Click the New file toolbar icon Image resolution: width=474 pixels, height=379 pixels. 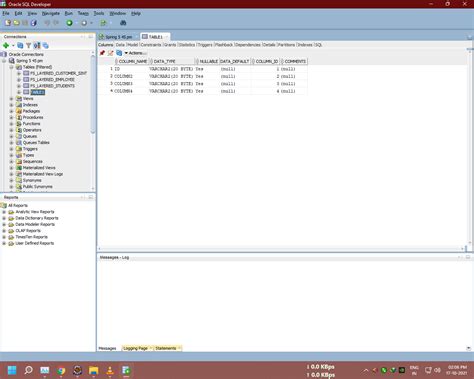[x=8, y=23]
